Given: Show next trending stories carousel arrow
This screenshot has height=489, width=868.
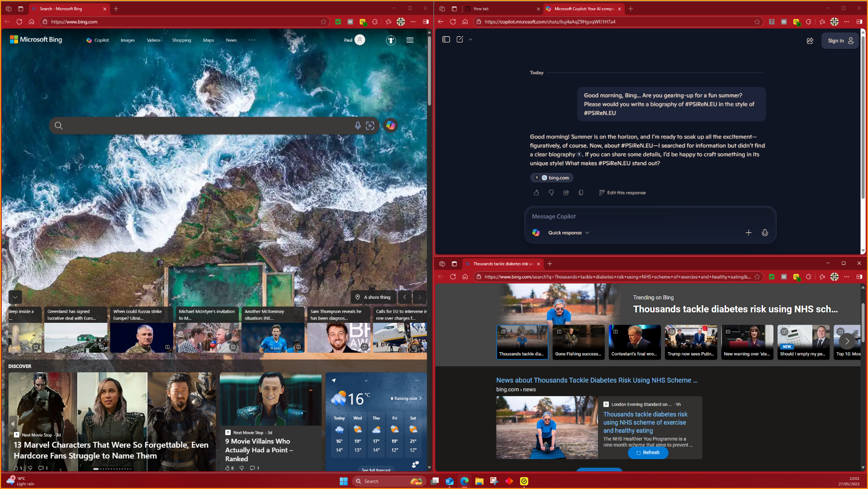Looking at the screenshot, I should [847, 341].
